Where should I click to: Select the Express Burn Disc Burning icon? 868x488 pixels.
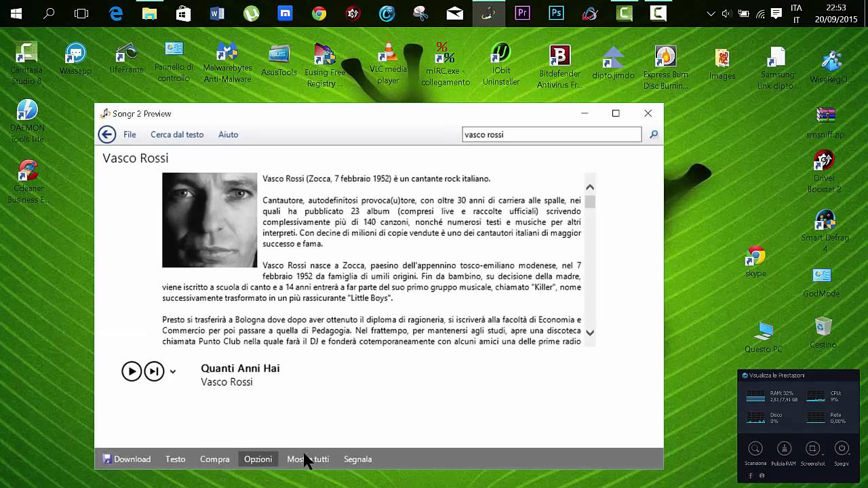tap(666, 67)
